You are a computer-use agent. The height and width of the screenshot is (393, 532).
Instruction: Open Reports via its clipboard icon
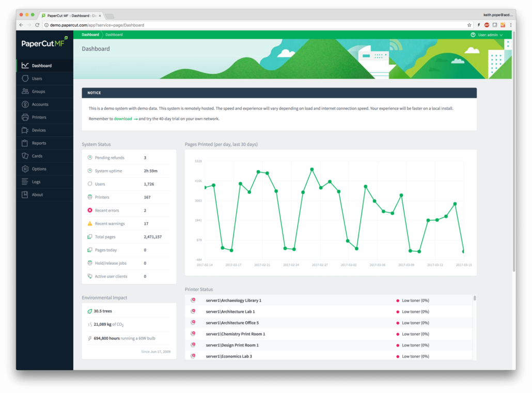(25, 143)
